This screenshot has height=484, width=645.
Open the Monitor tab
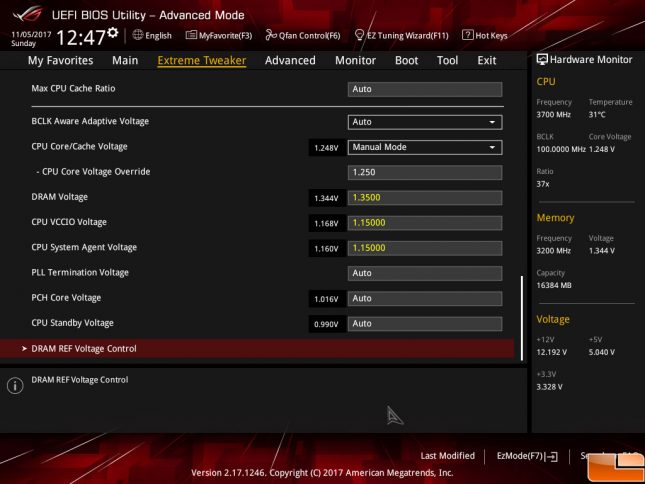tap(355, 60)
